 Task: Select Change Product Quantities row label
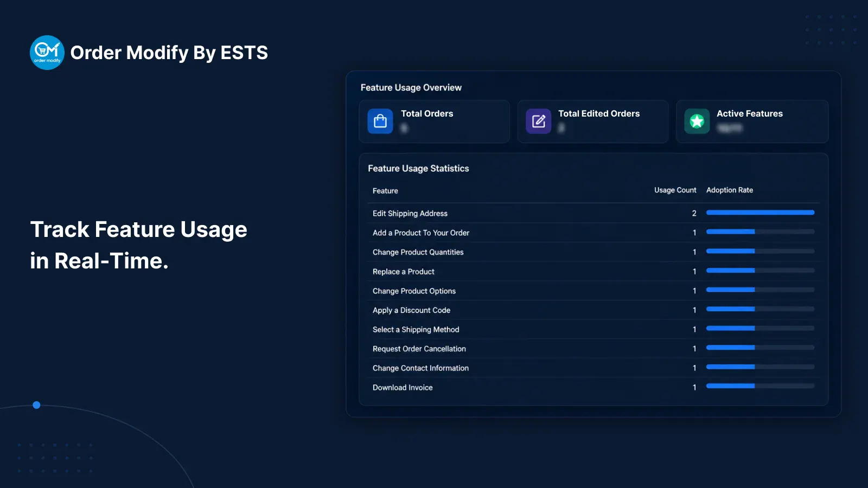(x=418, y=252)
